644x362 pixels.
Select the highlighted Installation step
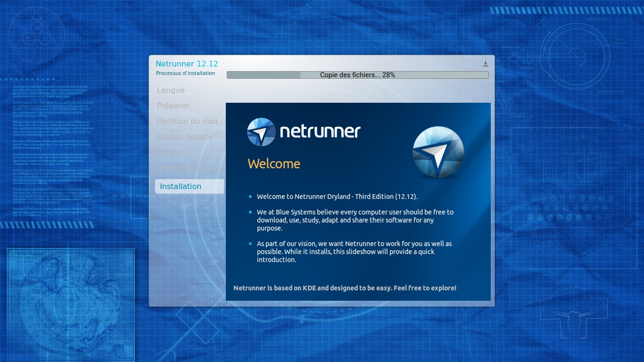[190, 186]
